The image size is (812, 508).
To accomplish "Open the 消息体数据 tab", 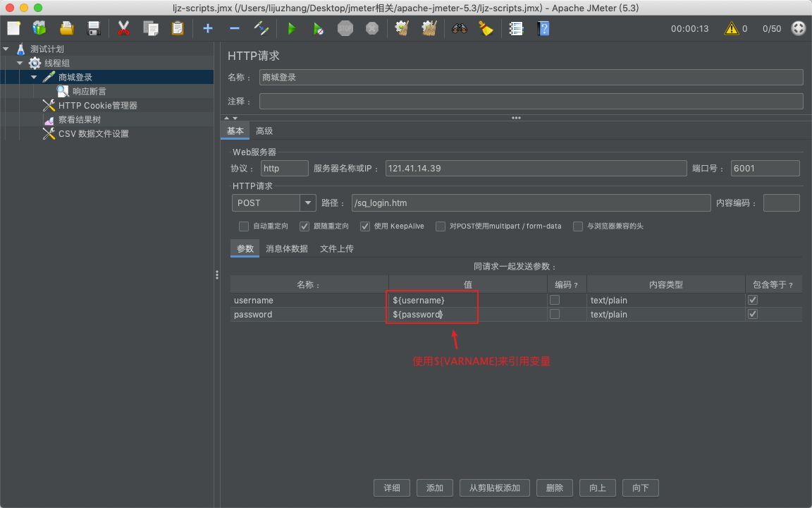I will coord(287,249).
